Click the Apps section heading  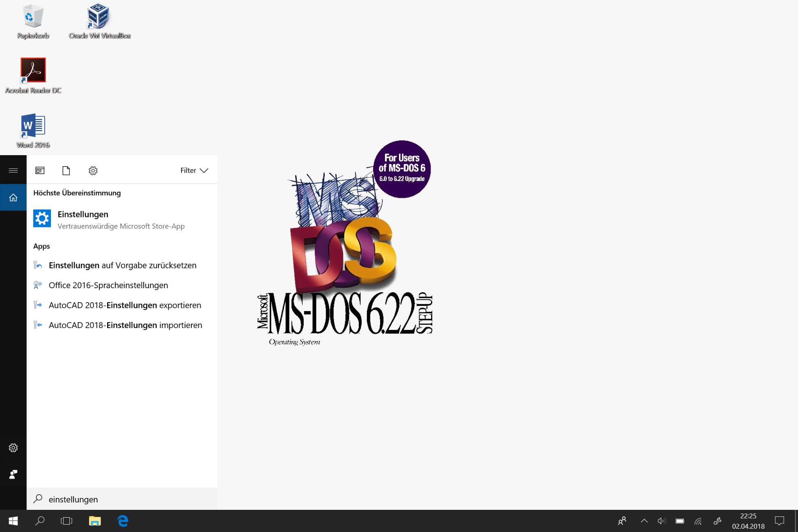click(41, 246)
